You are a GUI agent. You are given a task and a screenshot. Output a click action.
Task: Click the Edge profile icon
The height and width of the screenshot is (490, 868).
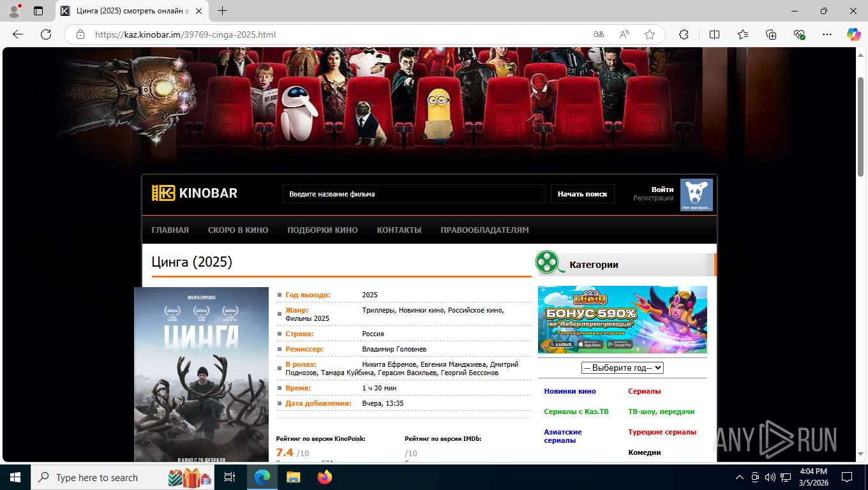point(14,11)
